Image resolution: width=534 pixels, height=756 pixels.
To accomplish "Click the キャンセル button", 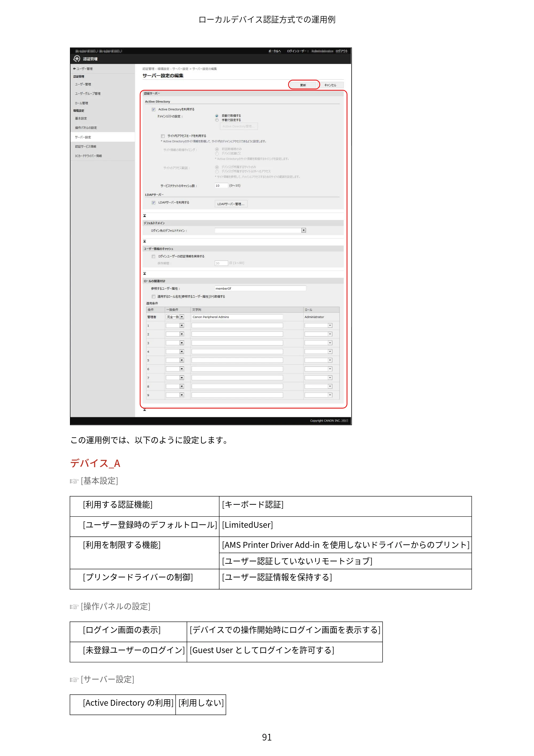I will (x=330, y=85).
